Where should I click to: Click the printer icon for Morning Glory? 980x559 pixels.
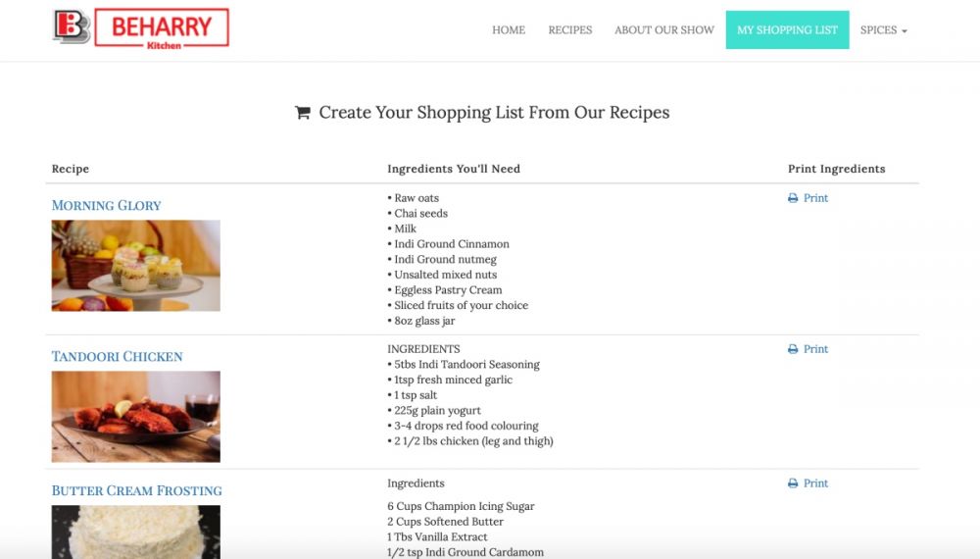793,198
